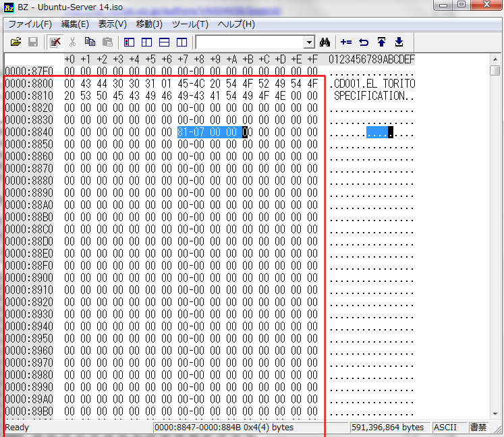Open the ツール(T) menu
The width and height of the screenshot is (504, 437).
pyautogui.click(x=190, y=24)
